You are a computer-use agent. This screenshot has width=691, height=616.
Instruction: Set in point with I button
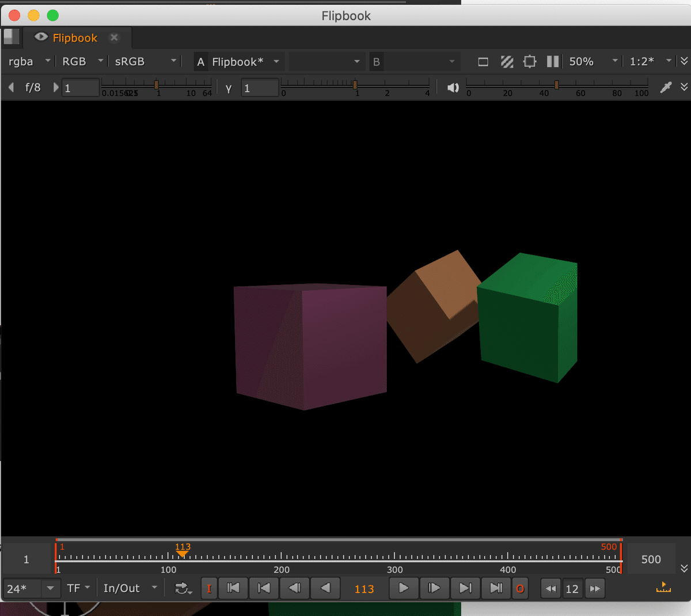pyautogui.click(x=209, y=588)
